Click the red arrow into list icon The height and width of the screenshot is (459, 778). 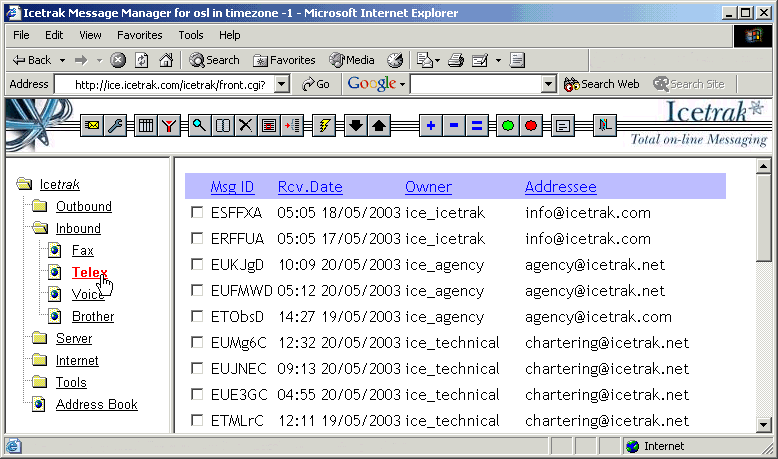coord(292,126)
